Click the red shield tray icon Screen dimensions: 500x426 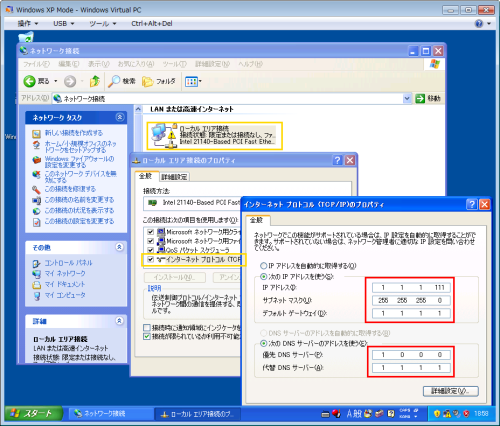[466, 414]
